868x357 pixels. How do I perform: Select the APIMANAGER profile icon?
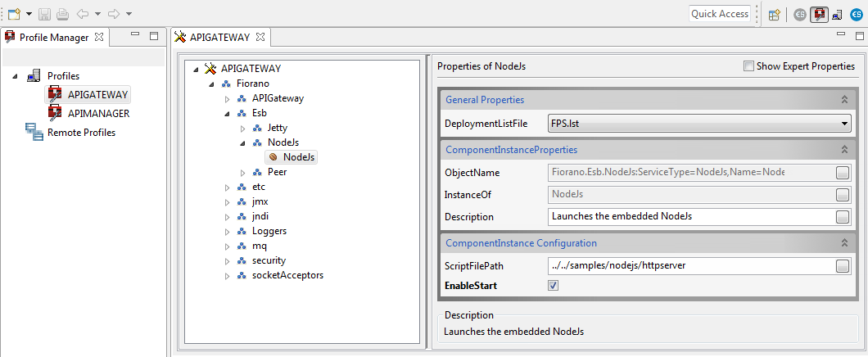click(55, 113)
